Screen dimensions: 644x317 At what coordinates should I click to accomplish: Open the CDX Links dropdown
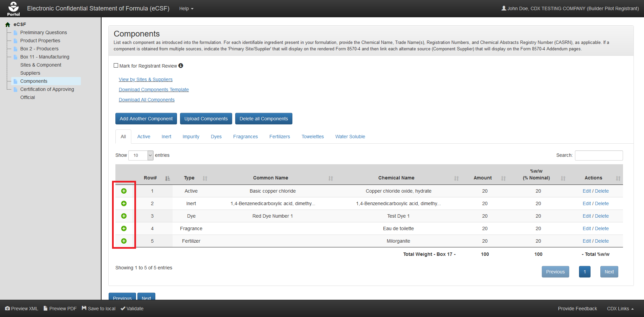620,309
